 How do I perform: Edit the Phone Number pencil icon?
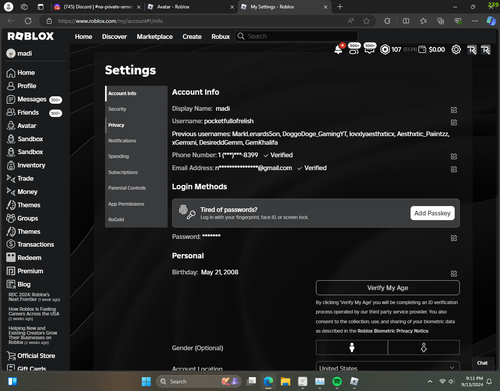point(454,156)
